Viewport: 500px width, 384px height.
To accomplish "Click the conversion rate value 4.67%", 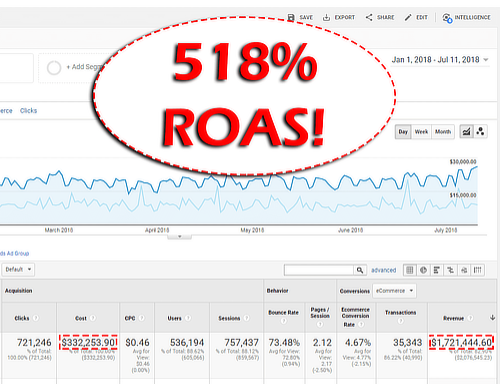I will pyautogui.click(x=358, y=342).
